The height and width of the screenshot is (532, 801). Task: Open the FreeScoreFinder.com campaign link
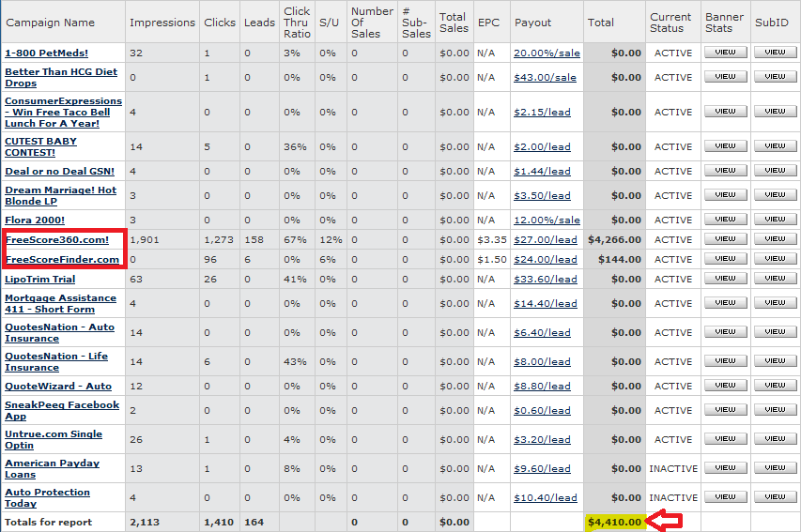coord(62,259)
